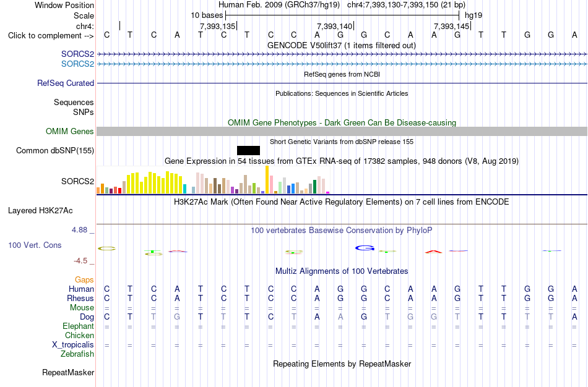Click '100 vertebrates Basewise Conservation by PhyloP' title
The width and height of the screenshot is (588, 387).
point(342,231)
